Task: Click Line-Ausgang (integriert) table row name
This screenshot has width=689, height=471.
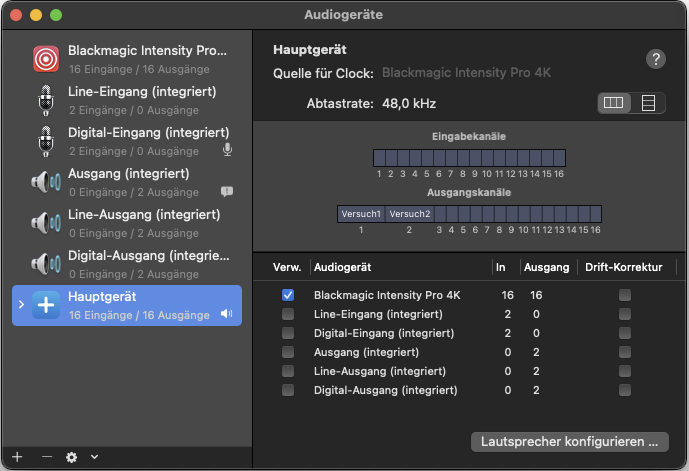Action: [380, 371]
